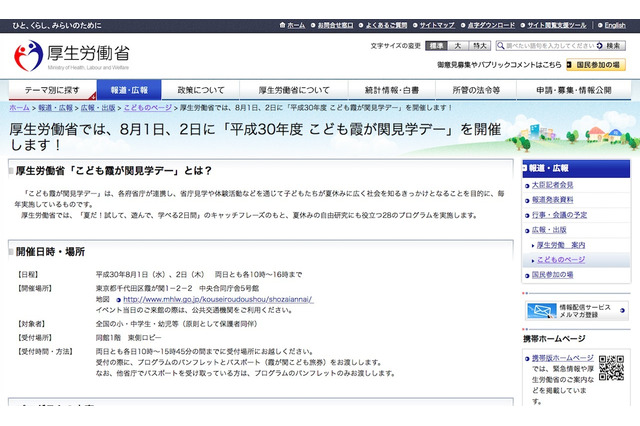Open サイトマップ link
This screenshot has width=640, height=426.
pos(437,25)
